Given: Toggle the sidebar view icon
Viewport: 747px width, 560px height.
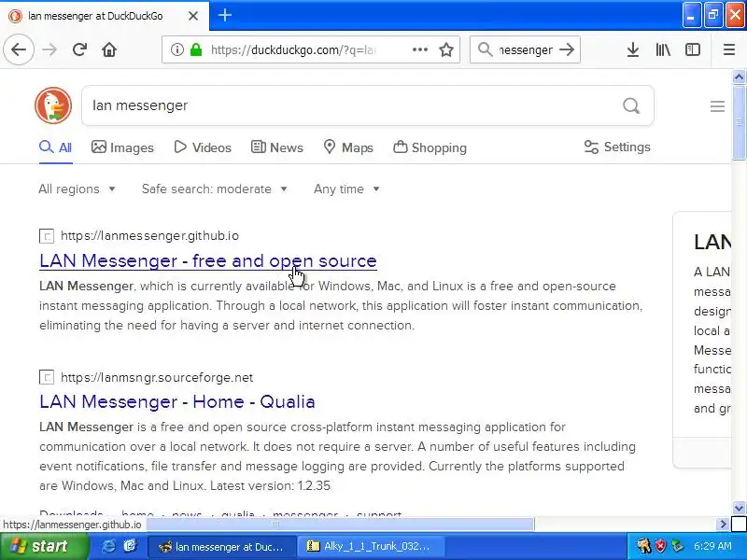Looking at the screenshot, I should pyautogui.click(x=692, y=49).
